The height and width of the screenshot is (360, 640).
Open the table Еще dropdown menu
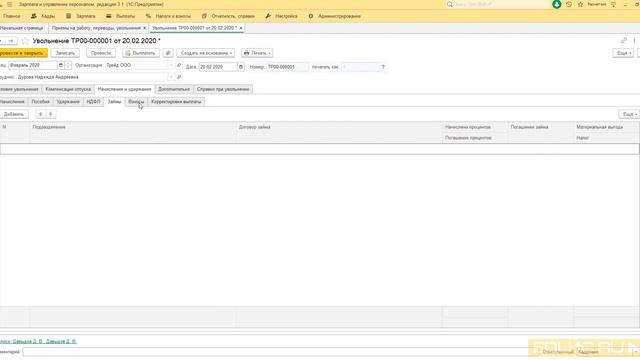629,114
